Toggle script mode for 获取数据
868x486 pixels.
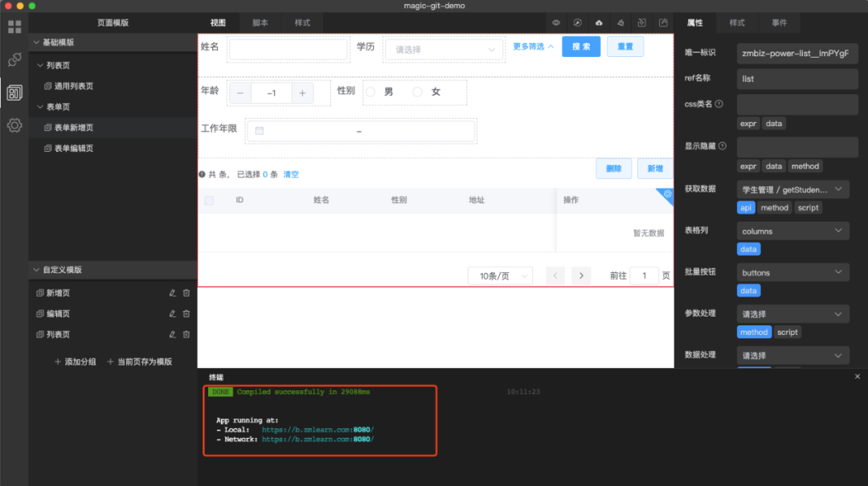click(x=808, y=207)
